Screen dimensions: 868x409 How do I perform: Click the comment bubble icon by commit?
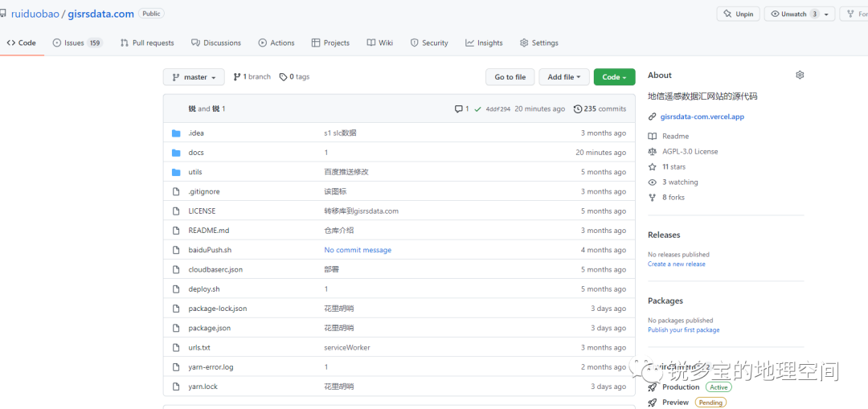click(458, 109)
